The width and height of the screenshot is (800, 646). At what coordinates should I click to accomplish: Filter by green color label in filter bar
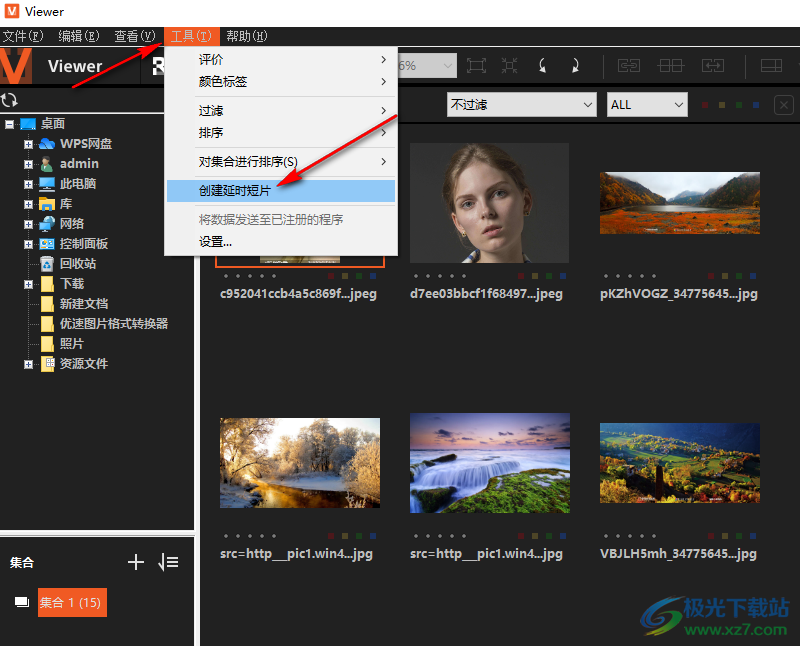coord(739,105)
